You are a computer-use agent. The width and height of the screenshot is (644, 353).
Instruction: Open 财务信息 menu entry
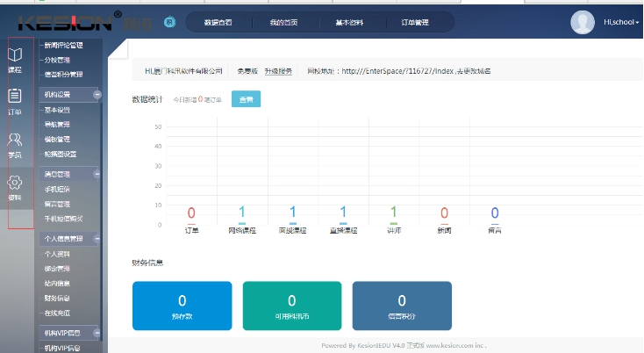[x=58, y=299]
